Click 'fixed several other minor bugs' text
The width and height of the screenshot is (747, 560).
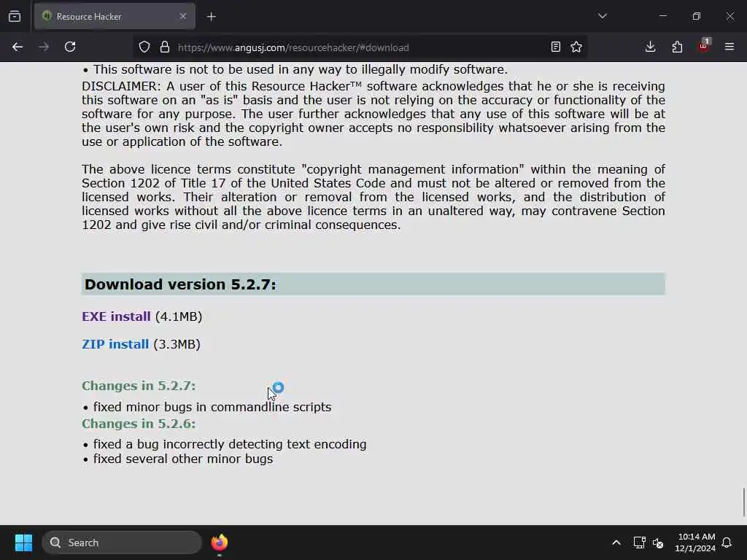[x=183, y=459]
